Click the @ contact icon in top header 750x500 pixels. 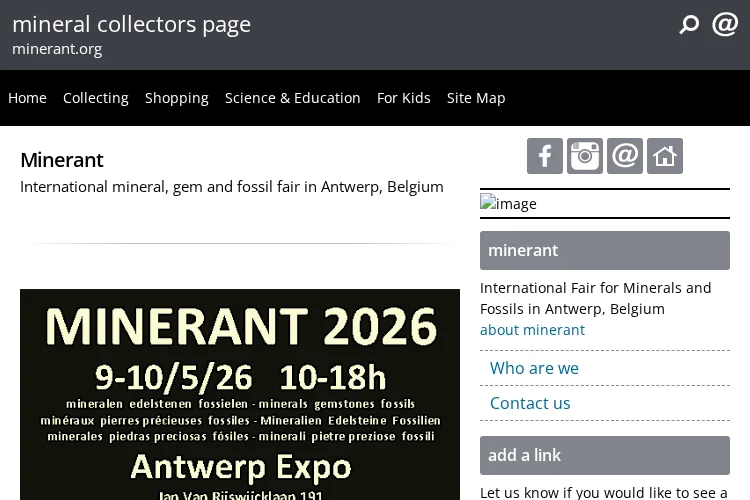pos(725,24)
